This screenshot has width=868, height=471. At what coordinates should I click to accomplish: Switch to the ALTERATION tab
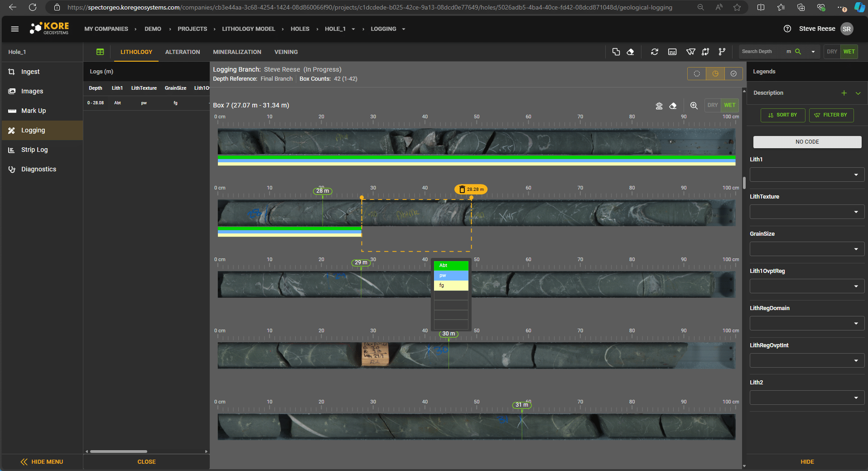coord(183,52)
